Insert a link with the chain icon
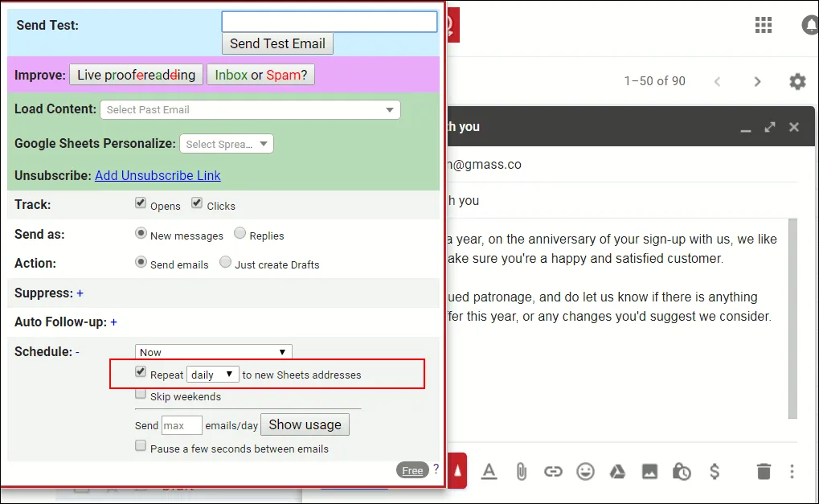The image size is (819, 504). (553, 472)
